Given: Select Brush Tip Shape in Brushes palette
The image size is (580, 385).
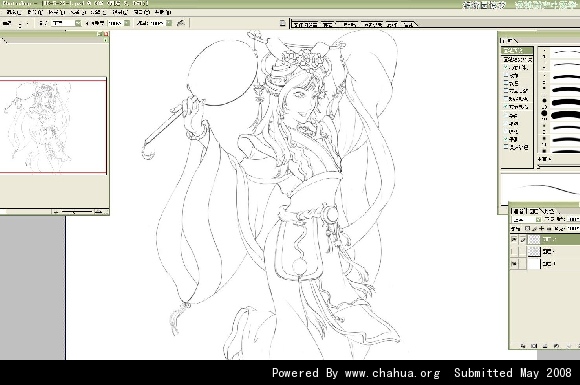Looking at the screenshot, I should tap(517, 59).
